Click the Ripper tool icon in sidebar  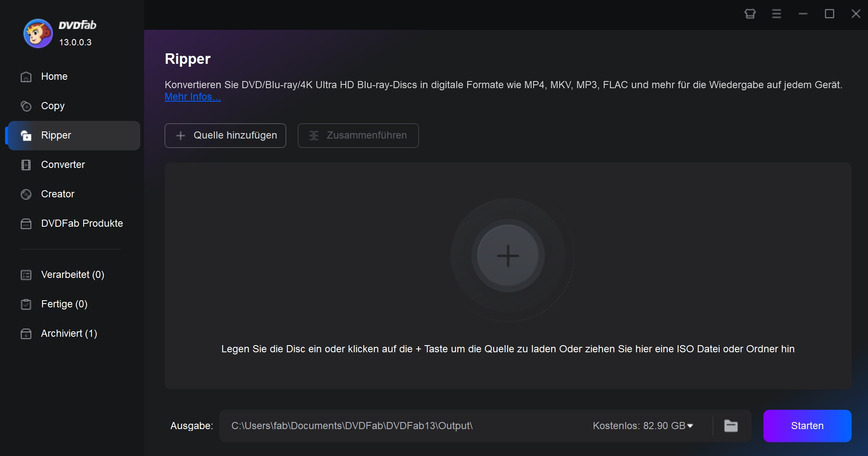coord(26,135)
